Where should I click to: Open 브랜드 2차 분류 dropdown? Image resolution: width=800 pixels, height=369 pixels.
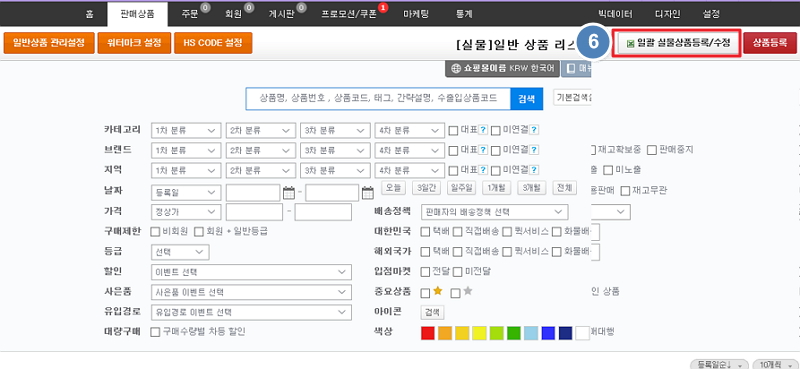click(x=261, y=151)
